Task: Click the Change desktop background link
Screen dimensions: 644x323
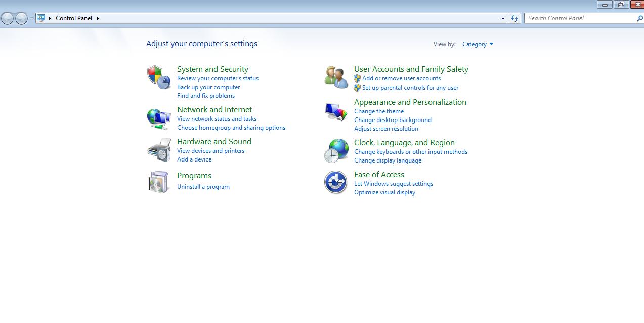Action: 393,119
